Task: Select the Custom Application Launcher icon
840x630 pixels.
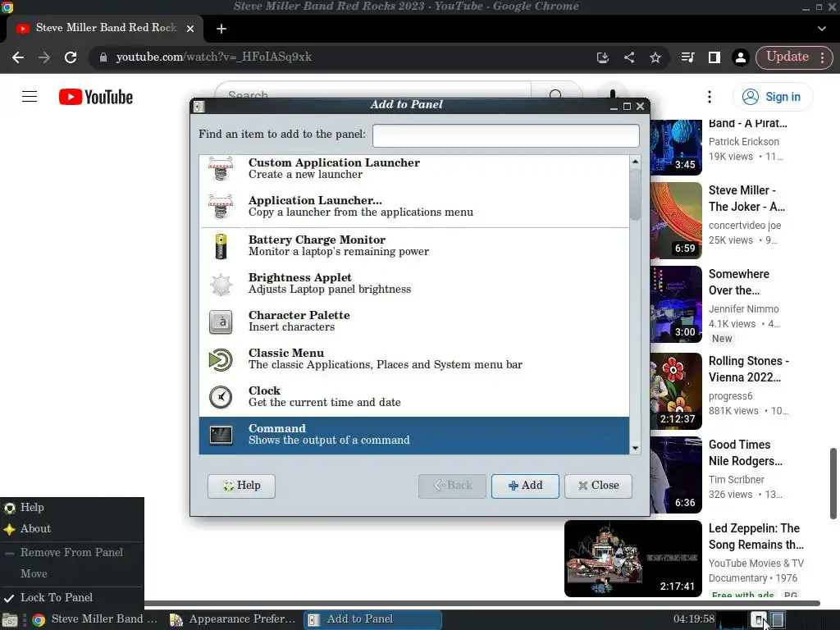Action: point(220,168)
